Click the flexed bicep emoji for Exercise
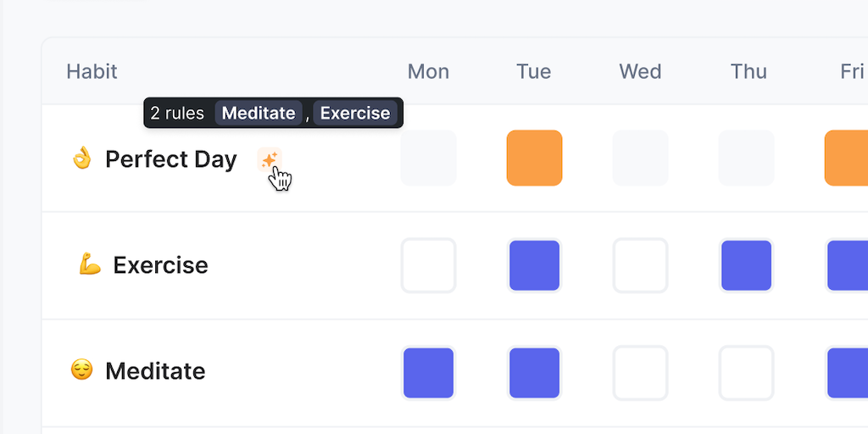This screenshot has width=868, height=434. point(90,265)
